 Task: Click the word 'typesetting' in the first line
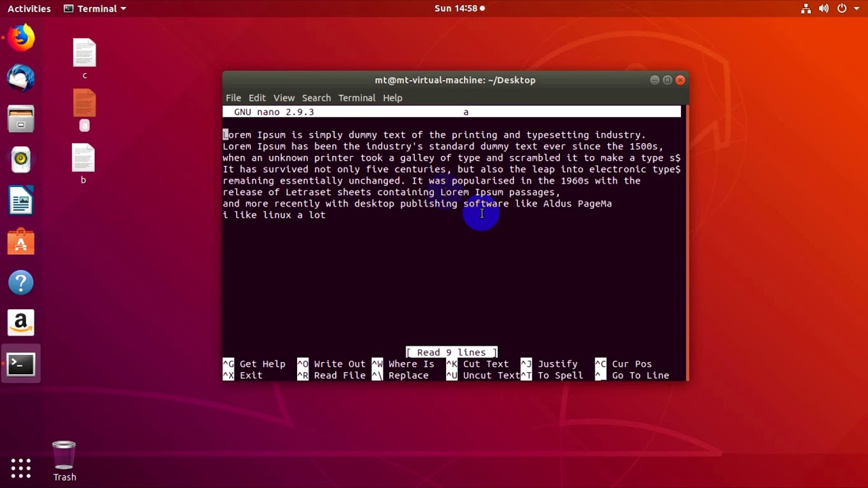(557, 135)
